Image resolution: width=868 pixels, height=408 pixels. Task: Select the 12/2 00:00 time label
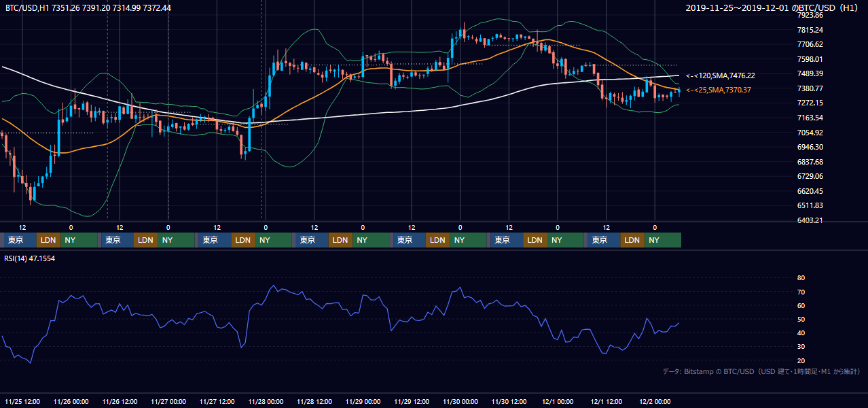tap(655, 401)
